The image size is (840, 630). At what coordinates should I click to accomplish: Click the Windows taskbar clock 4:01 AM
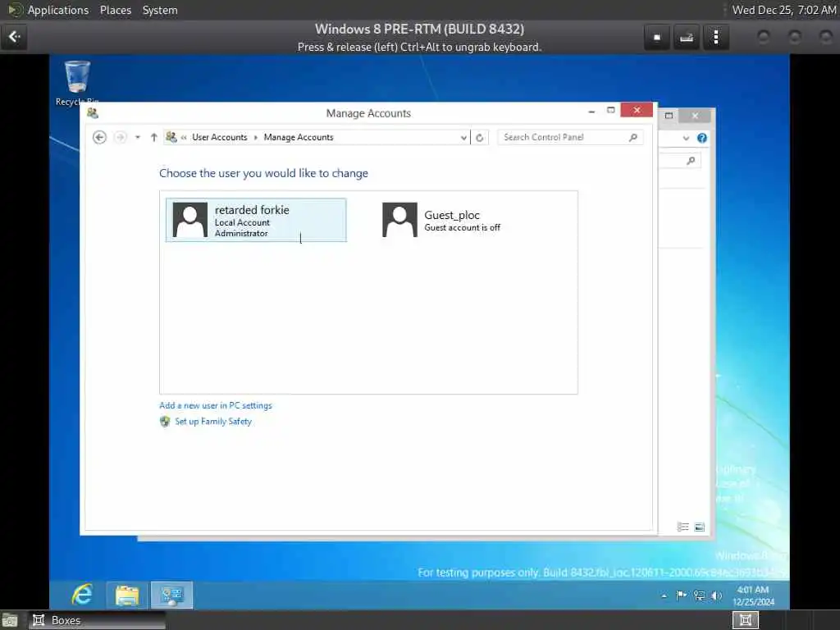pos(753,596)
